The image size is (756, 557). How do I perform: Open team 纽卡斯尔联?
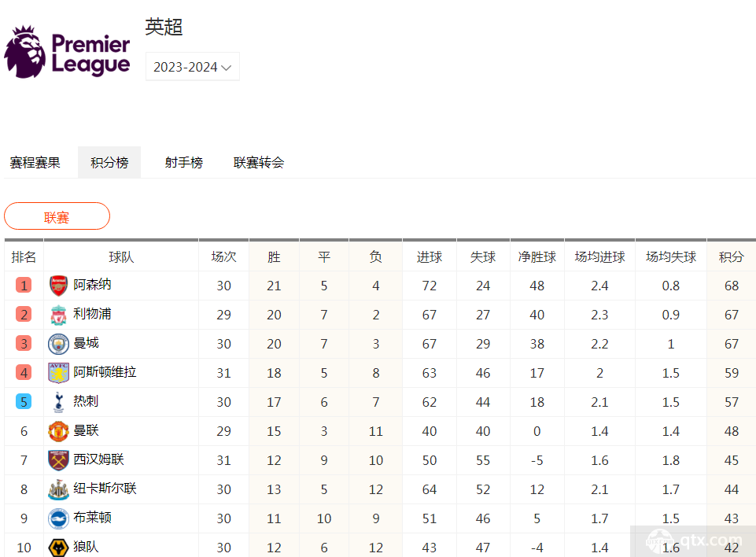105,488
